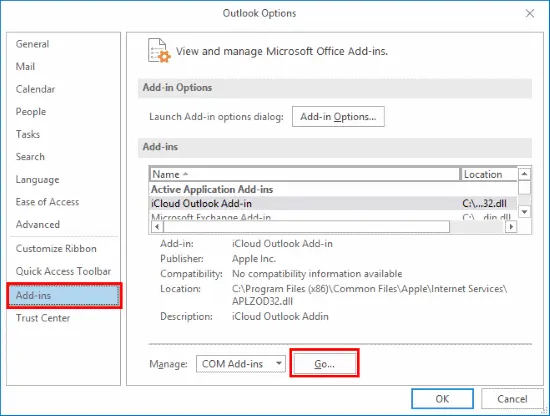Switch to the Trust Center section
This screenshot has height=416, width=550.
point(43,318)
